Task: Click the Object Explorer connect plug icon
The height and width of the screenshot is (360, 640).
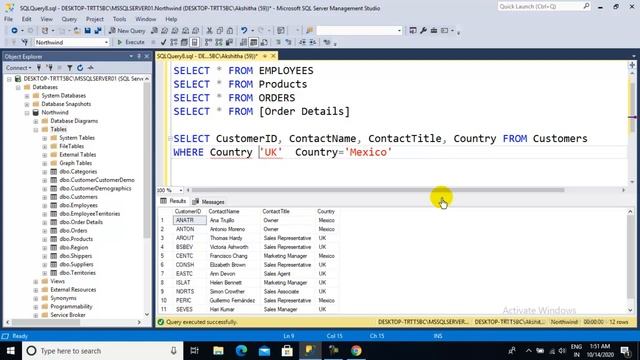Action: pyautogui.click(x=39, y=68)
